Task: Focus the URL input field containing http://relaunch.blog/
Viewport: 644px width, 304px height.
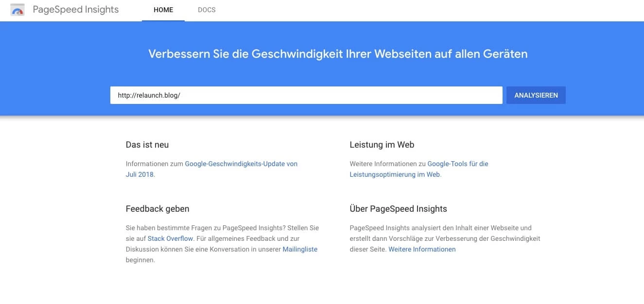Action: pos(306,95)
